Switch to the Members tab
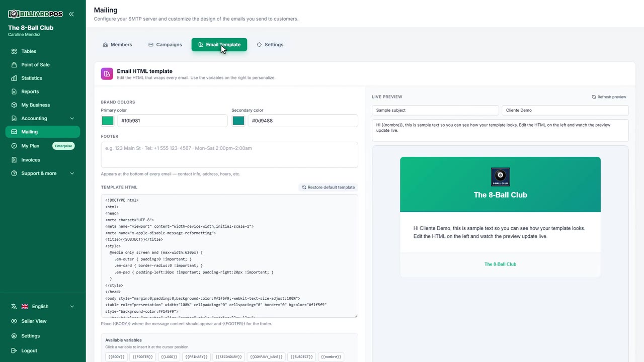Viewport: 644px width, 362px height. pyautogui.click(x=117, y=45)
